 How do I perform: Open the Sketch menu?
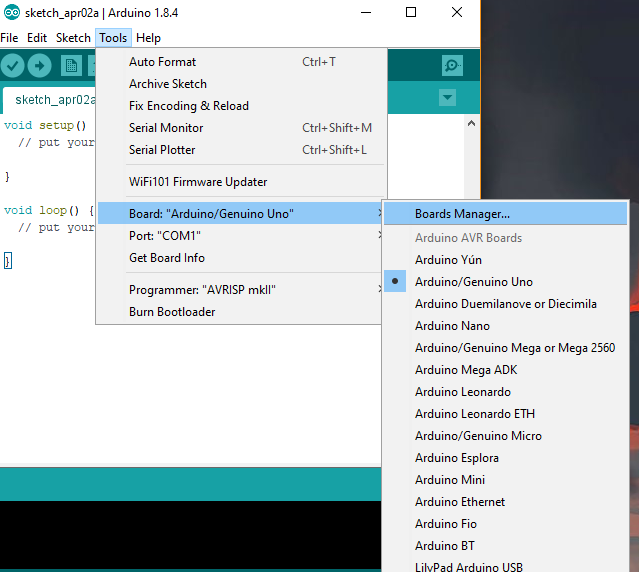click(x=73, y=38)
